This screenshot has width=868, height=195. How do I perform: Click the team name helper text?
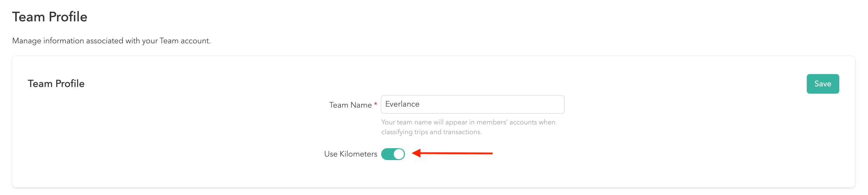pos(468,122)
